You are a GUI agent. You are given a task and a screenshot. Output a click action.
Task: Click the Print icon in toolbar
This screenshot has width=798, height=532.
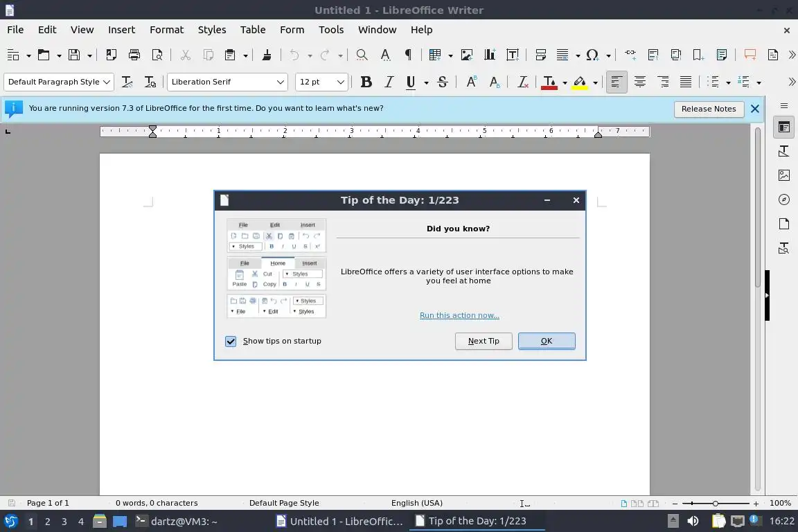(134, 55)
